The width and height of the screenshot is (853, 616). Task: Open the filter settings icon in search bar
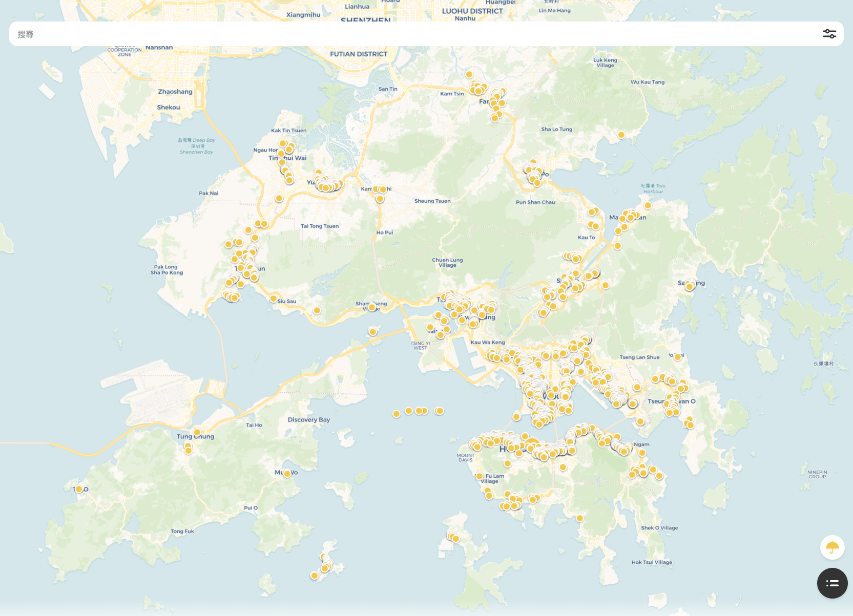(x=829, y=34)
